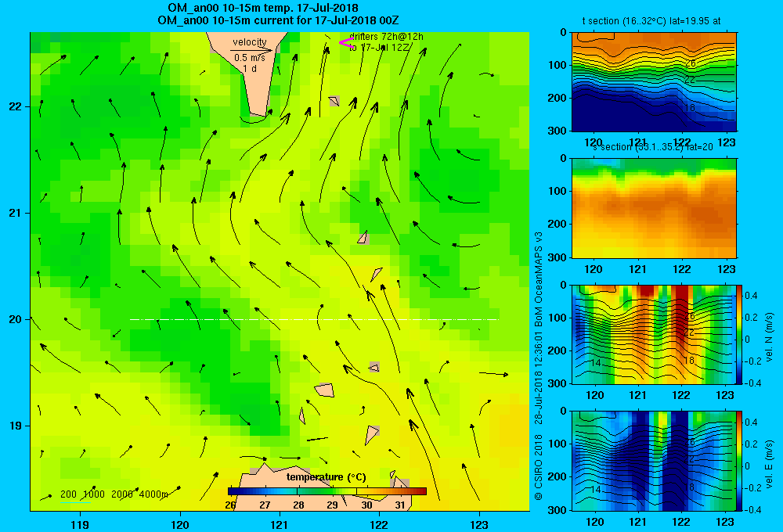Viewport: 783px width, 532px height.
Task: Click the 'drifters 72h@12h' label
Action: tap(387, 37)
